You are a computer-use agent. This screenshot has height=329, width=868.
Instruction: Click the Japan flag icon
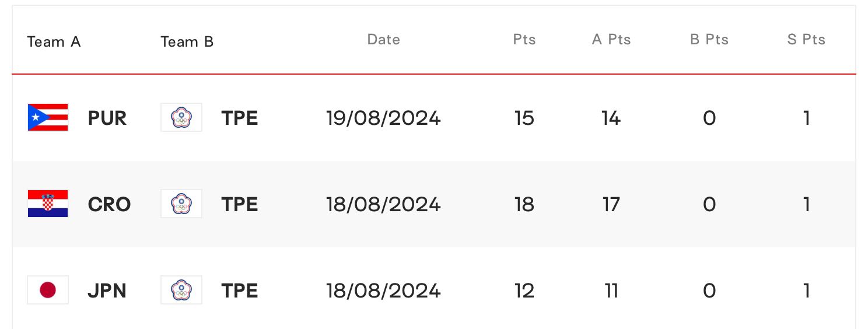coord(48,290)
